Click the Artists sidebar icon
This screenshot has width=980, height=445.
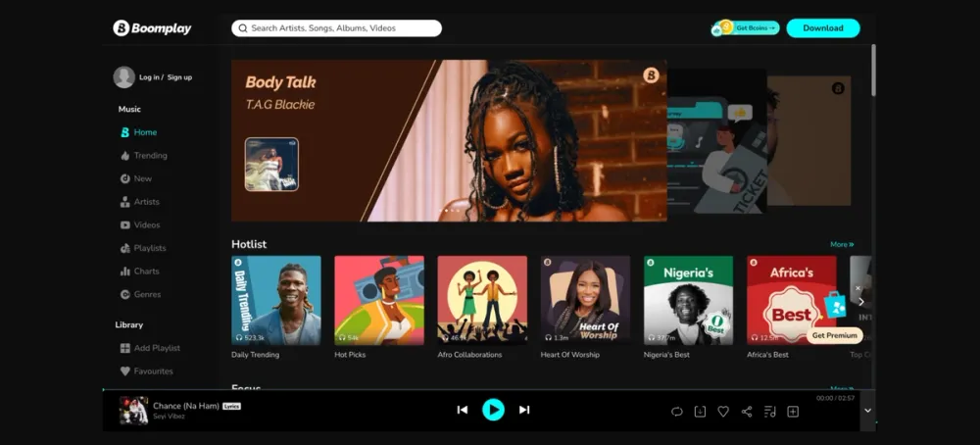(125, 202)
